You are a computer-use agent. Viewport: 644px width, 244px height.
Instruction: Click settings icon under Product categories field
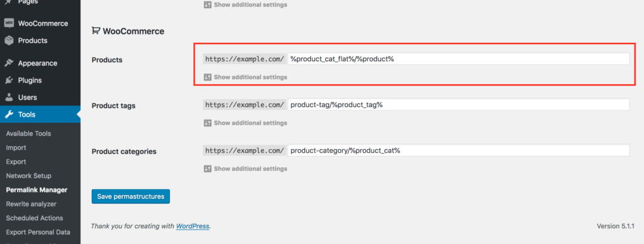(208, 169)
